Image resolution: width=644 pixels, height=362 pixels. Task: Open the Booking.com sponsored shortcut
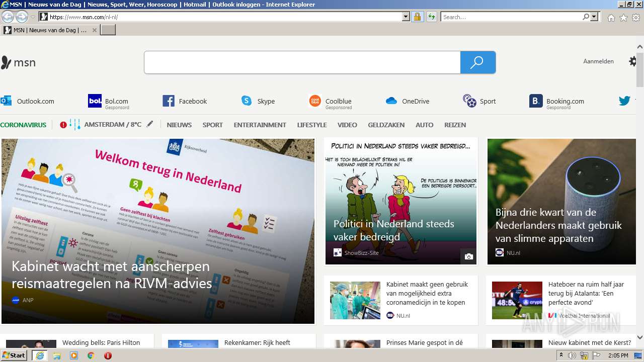click(557, 102)
